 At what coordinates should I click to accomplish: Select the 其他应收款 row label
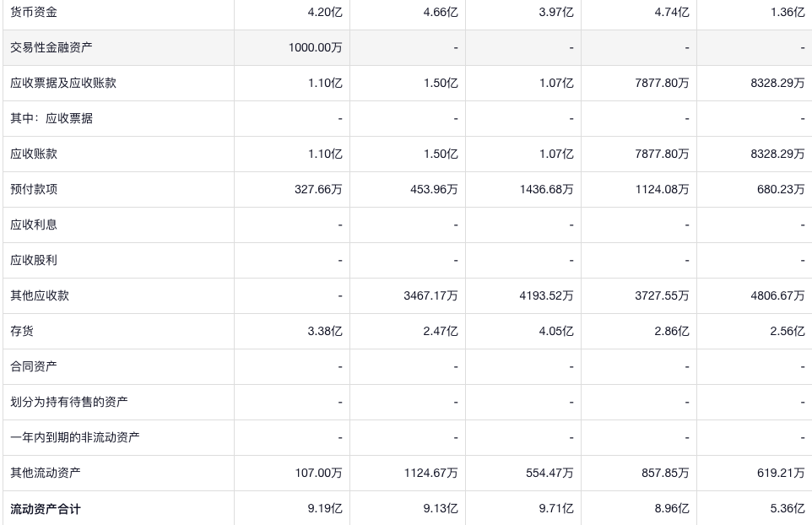click(x=40, y=295)
